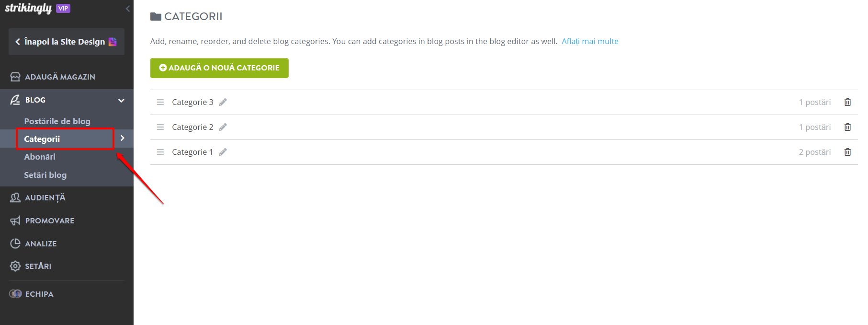The image size is (868, 325).
Task: Click the arrow next to Categorii
Action: point(123,138)
